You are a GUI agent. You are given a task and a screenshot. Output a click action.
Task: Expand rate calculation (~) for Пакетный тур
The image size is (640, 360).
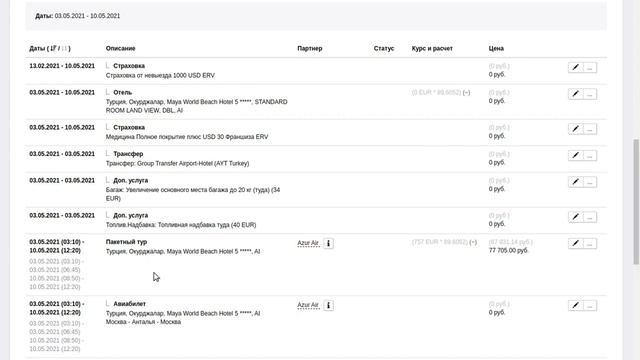pyautogui.click(x=473, y=242)
